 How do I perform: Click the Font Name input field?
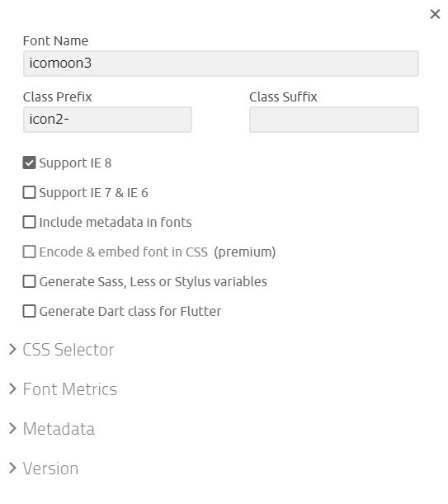click(x=221, y=64)
